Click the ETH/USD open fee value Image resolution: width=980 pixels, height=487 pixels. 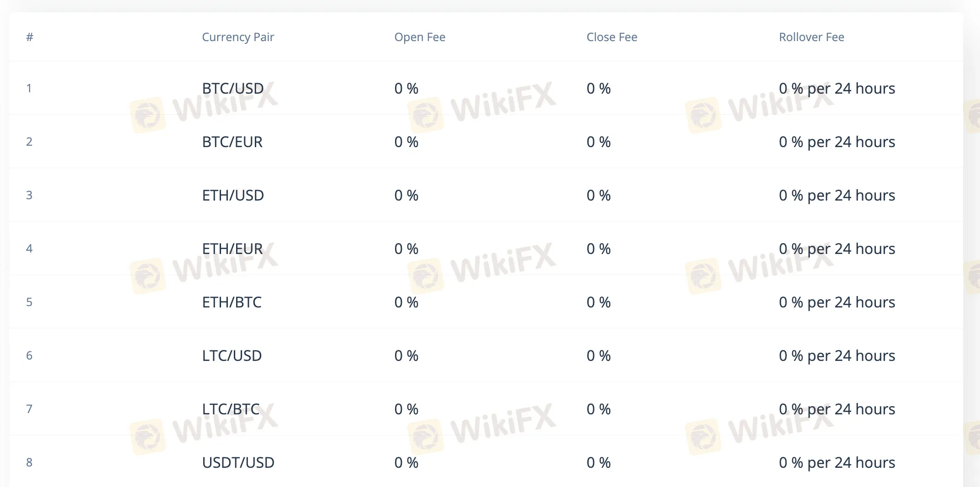pos(406,195)
